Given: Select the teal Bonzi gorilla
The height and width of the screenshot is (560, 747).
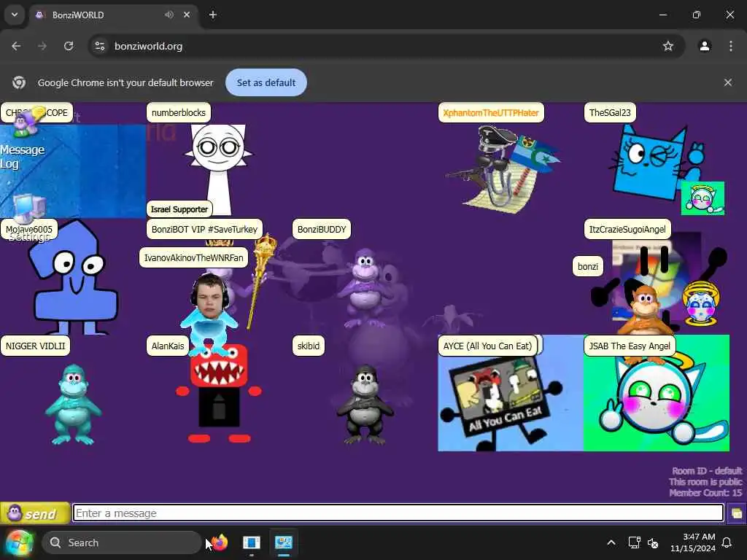Looking at the screenshot, I should click(73, 405).
